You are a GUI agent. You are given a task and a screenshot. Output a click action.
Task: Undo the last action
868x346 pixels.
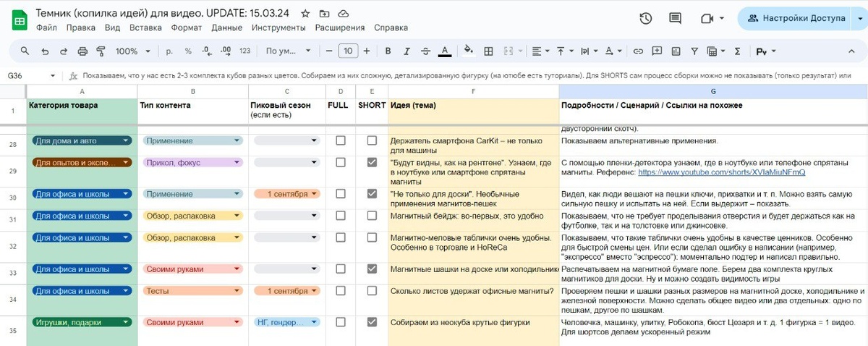[45, 51]
